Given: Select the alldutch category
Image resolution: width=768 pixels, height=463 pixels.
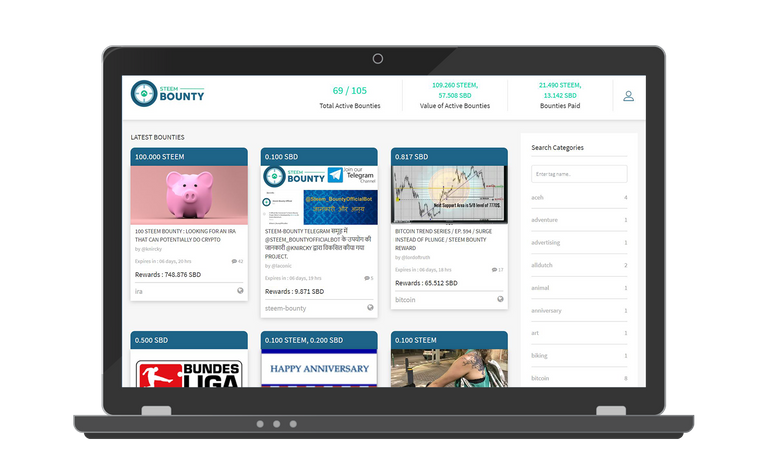Looking at the screenshot, I should point(579,265).
